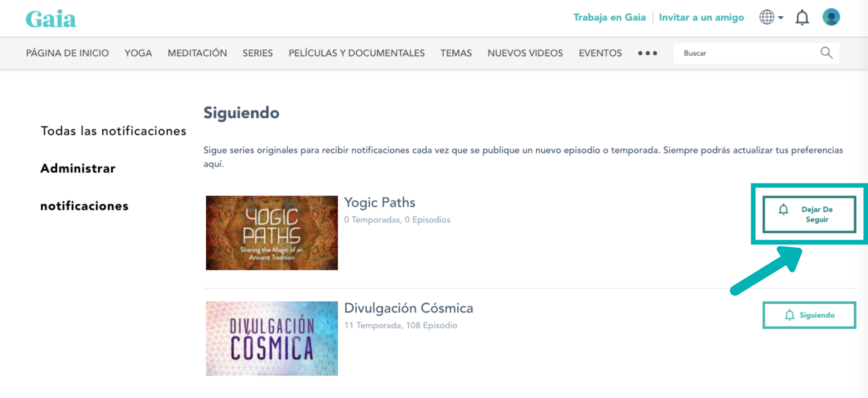Open the Eventos menu
Screen dimensions: 868x398
click(600, 53)
